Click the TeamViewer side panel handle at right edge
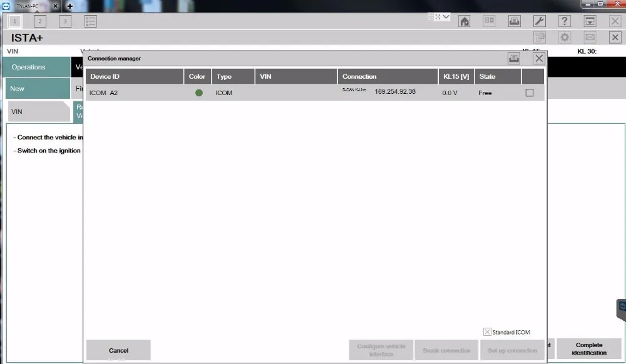The width and height of the screenshot is (626, 364). [622, 310]
